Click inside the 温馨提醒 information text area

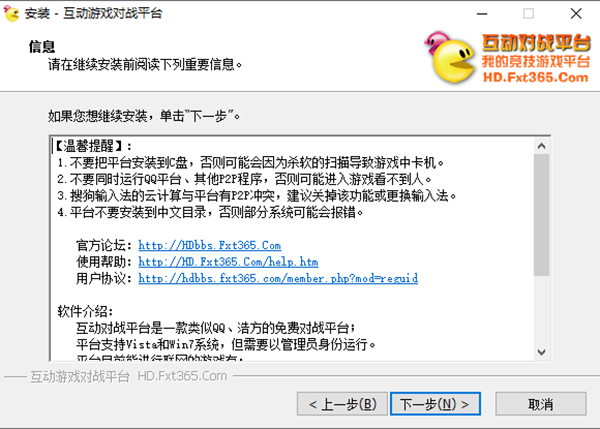coord(292,248)
